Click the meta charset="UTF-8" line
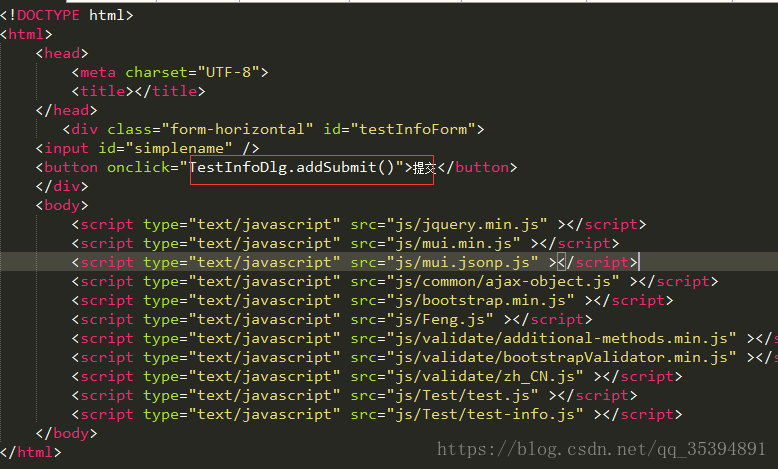 (170, 72)
